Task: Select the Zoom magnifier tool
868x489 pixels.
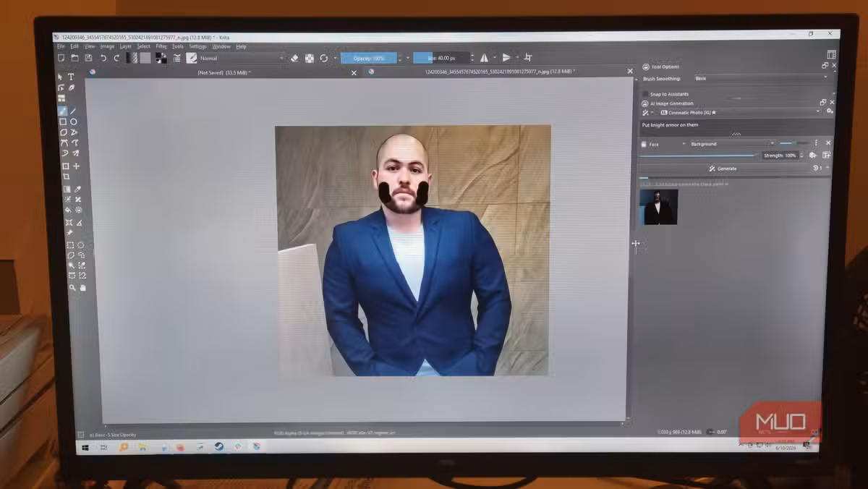Action: point(72,288)
